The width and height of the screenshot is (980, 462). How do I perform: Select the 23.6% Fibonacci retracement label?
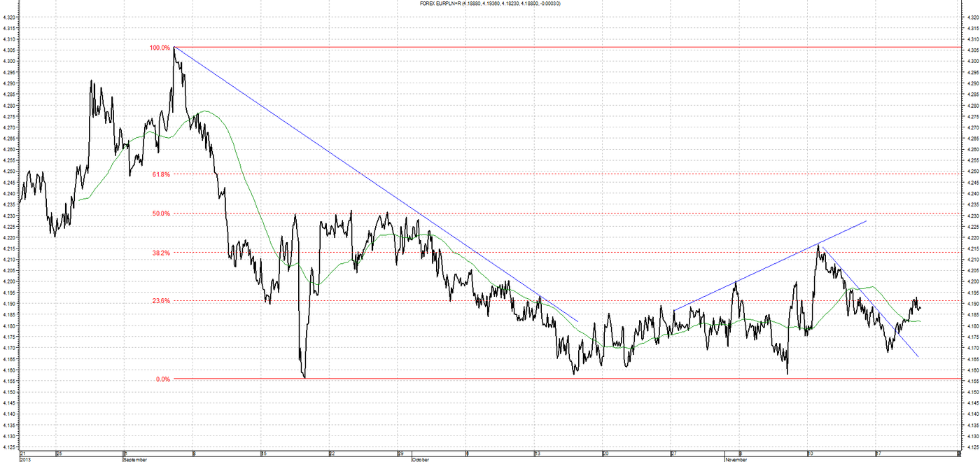pyautogui.click(x=161, y=301)
